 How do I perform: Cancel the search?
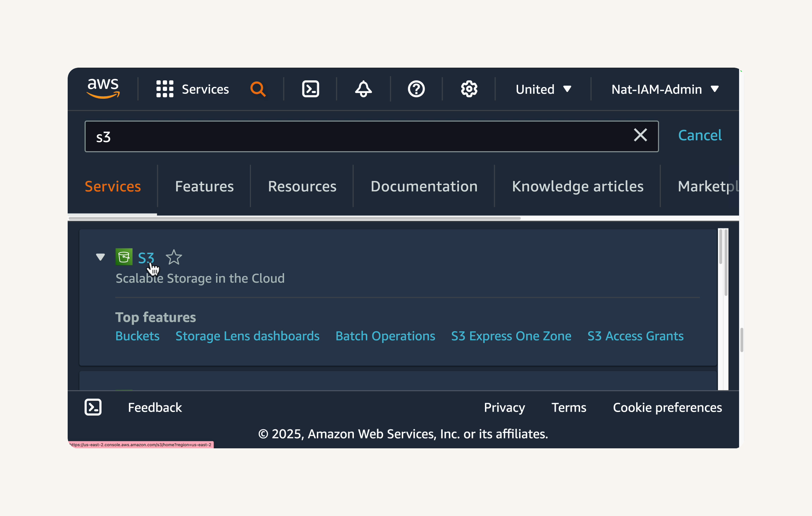[700, 135]
